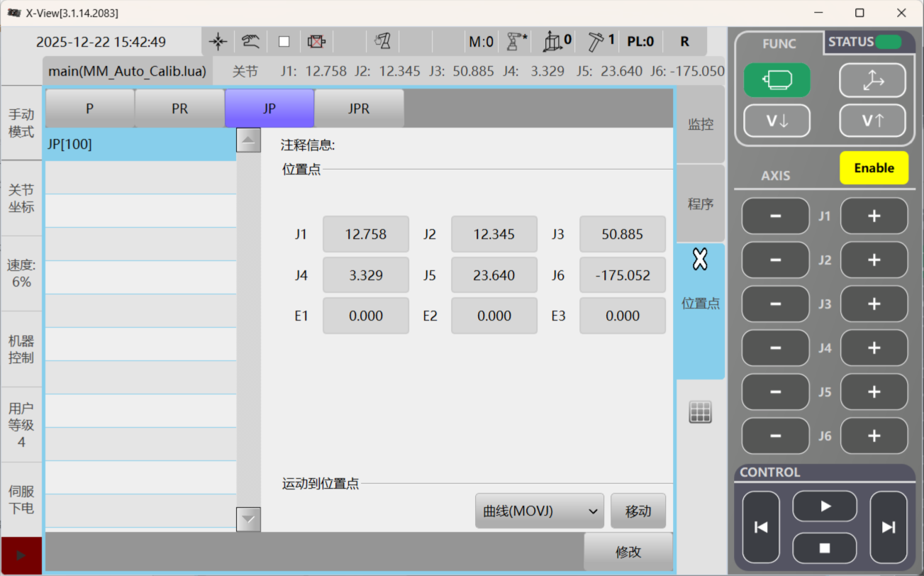Click the scroll-down arrow of the JP list
Screen dimensions: 924x576
pyautogui.click(x=248, y=519)
